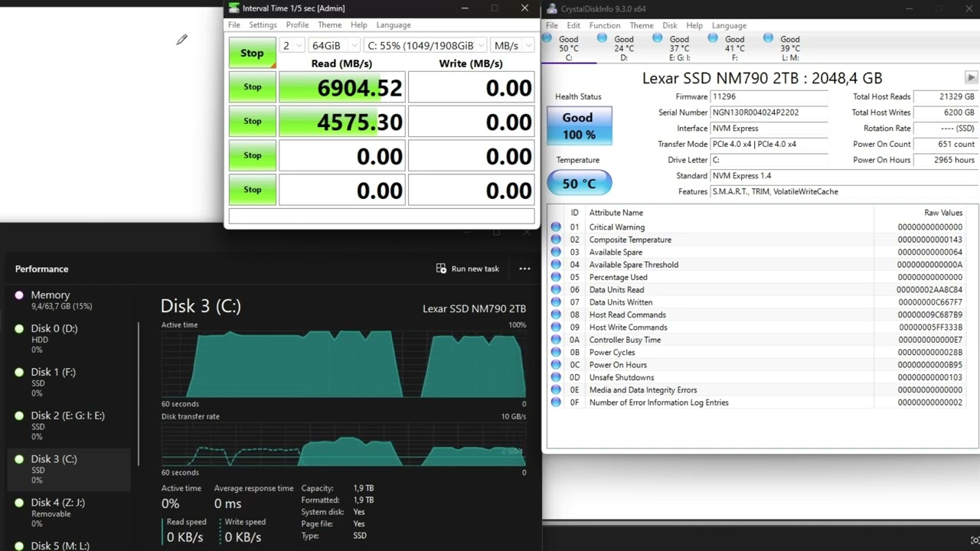Image resolution: width=980 pixels, height=551 pixels.
Task: Select Disk 3 (C:) in Performance list
Action: [x=69, y=469]
